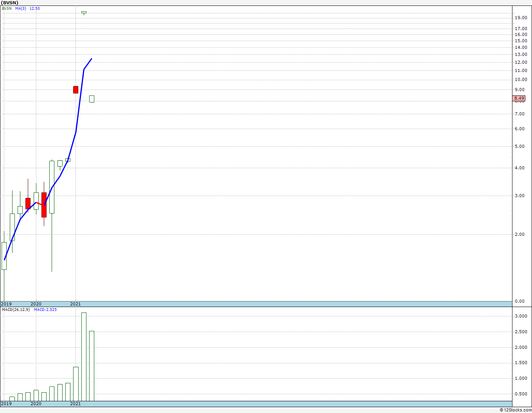The image size is (532, 413).
Task: Click the 7.00 price axis label
Action: (519, 114)
